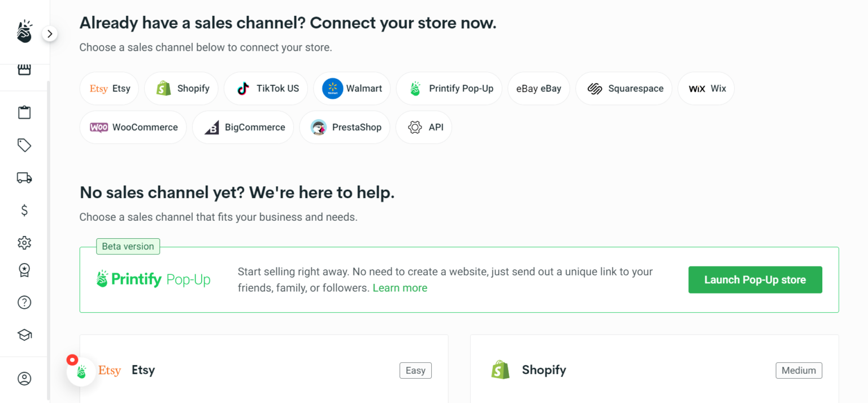Open Orders via the clipboard icon
Image resolution: width=868 pixels, height=403 pixels.
pyautogui.click(x=24, y=112)
